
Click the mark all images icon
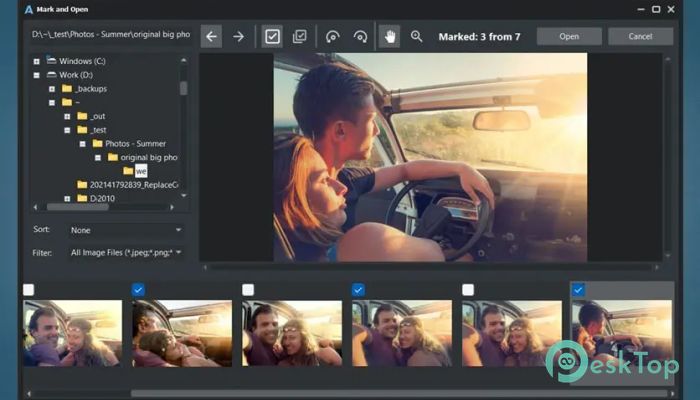click(300, 36)
